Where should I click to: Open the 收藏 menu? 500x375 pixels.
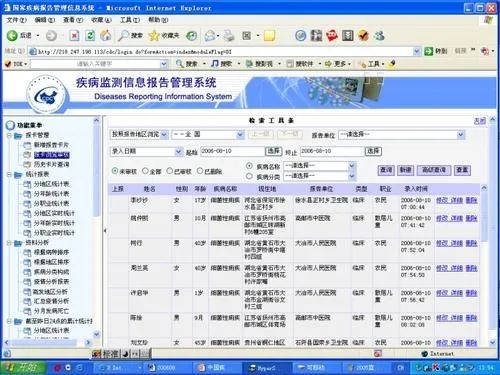(x=101, y=20)
